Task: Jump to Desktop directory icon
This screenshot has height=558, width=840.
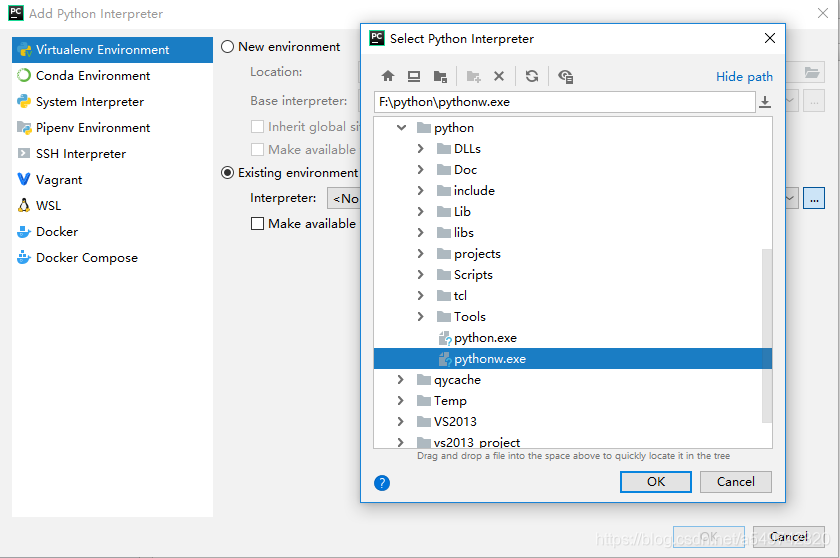Action: click(x=414, y=76)
